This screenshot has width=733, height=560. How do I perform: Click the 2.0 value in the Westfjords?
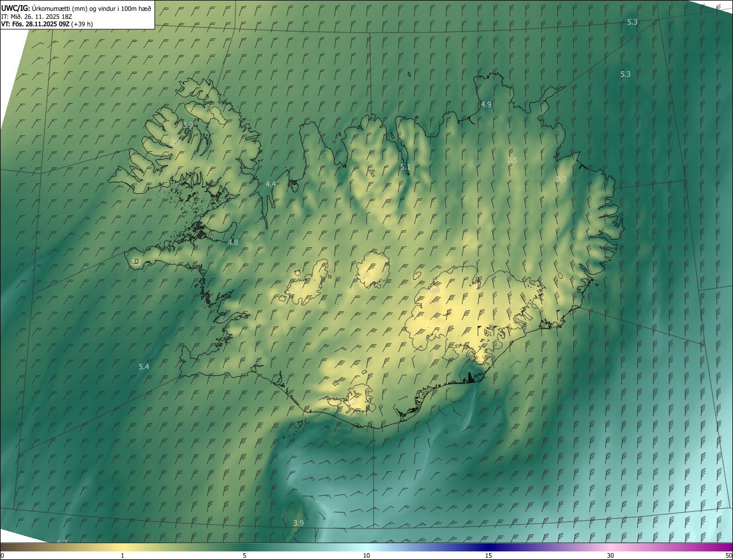(174, 142)
